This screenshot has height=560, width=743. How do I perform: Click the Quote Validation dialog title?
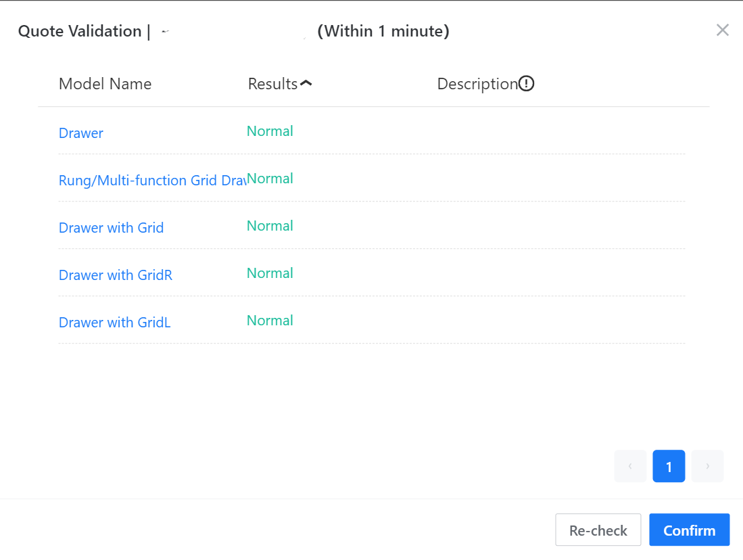[79, 31]
